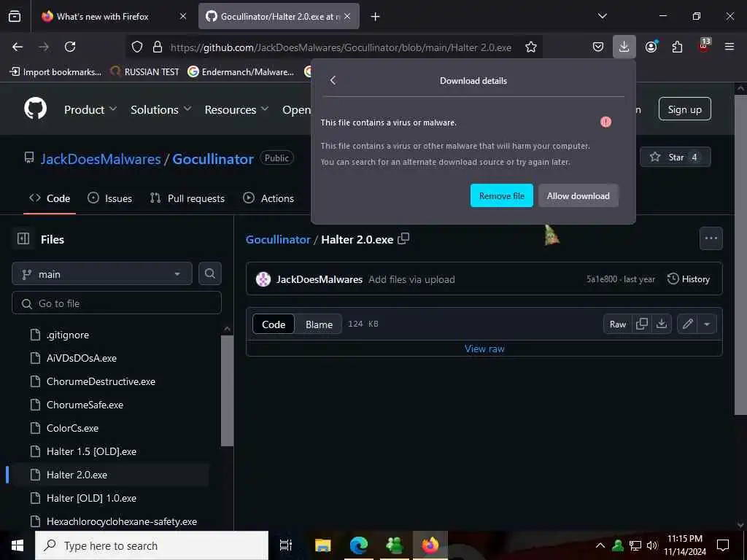Expand the main branch dropdown
The width and height of the screenshot is (747, 560).
[102, 274]
